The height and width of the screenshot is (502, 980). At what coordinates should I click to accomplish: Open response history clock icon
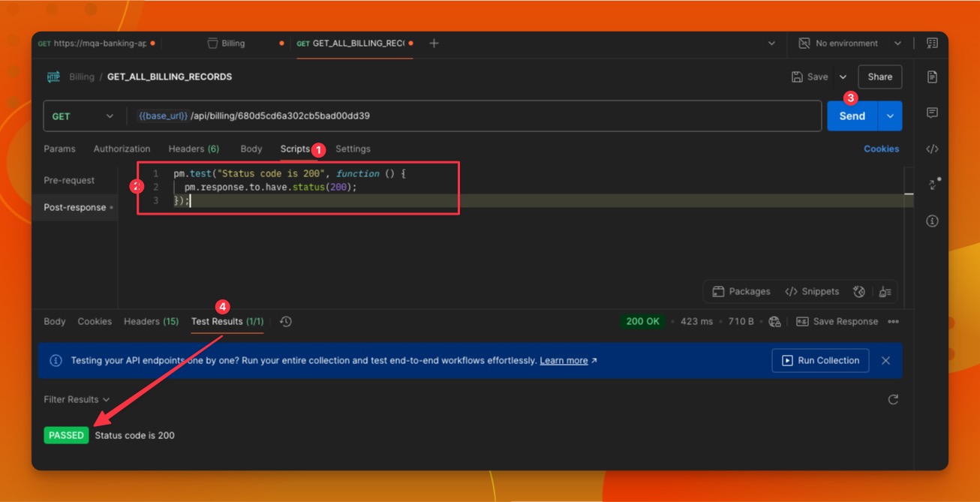click(286, 321)
